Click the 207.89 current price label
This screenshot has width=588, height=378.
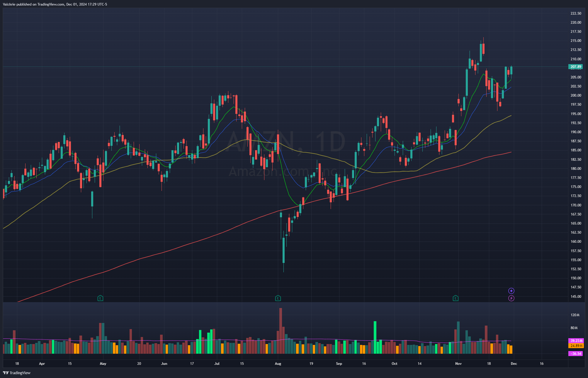click(x=576, y=67)
